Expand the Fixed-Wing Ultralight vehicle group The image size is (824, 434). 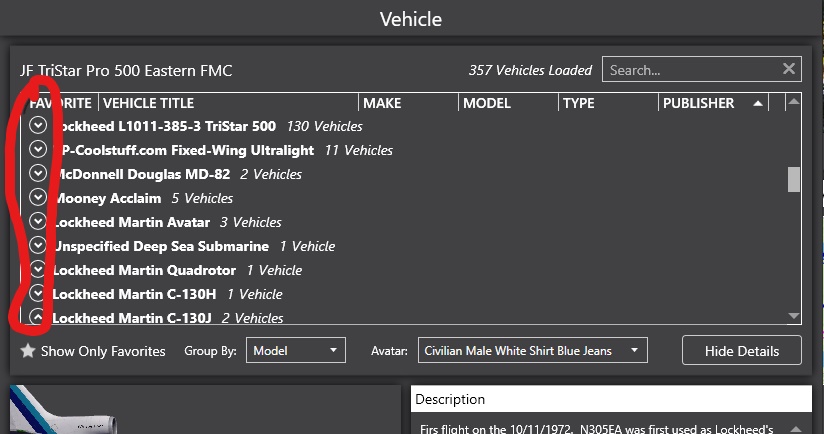(x=38, y=150)
